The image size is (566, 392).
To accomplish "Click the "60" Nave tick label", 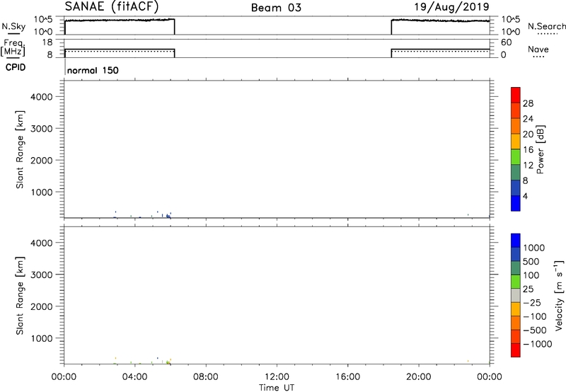I will [x=506, y=42].
